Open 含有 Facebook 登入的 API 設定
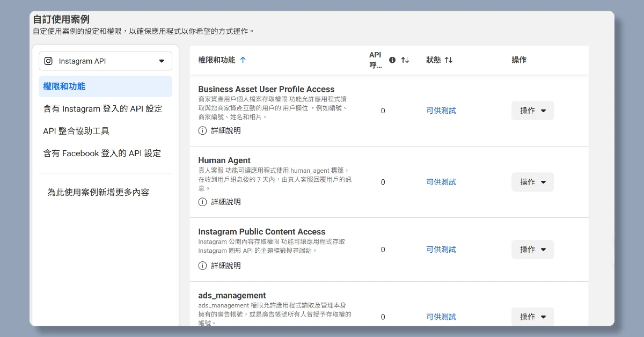Image resolution: width=644 pixels, height=337 pixels. (102, 153)
